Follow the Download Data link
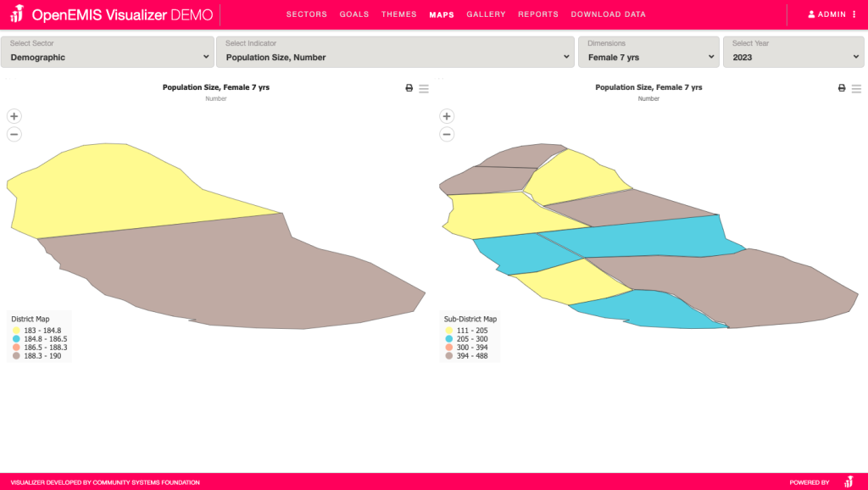Viewport: 868px width, 490px height. (x=608, y=14)
